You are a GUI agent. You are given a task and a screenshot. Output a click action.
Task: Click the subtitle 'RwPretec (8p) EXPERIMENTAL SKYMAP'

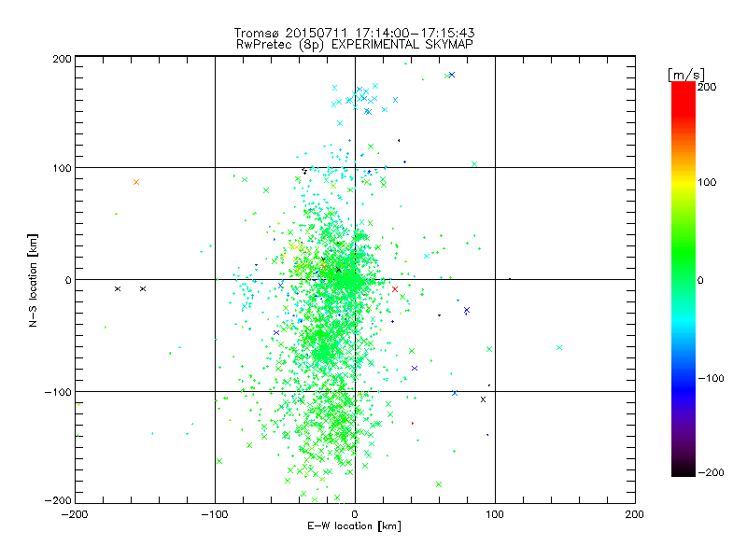coord(355,45)
